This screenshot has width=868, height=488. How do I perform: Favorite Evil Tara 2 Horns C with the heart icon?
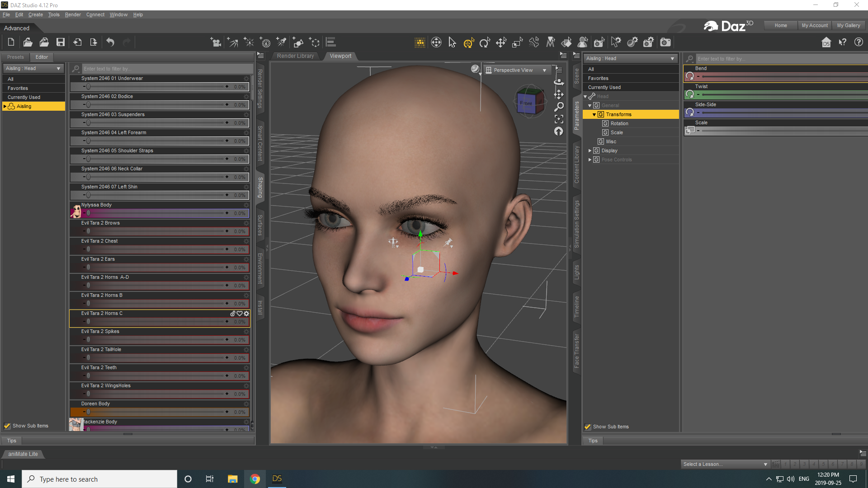click(240, 313)
